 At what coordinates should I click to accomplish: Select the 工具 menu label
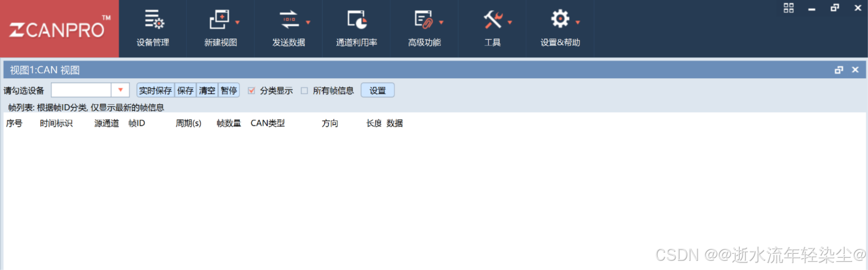492,43
